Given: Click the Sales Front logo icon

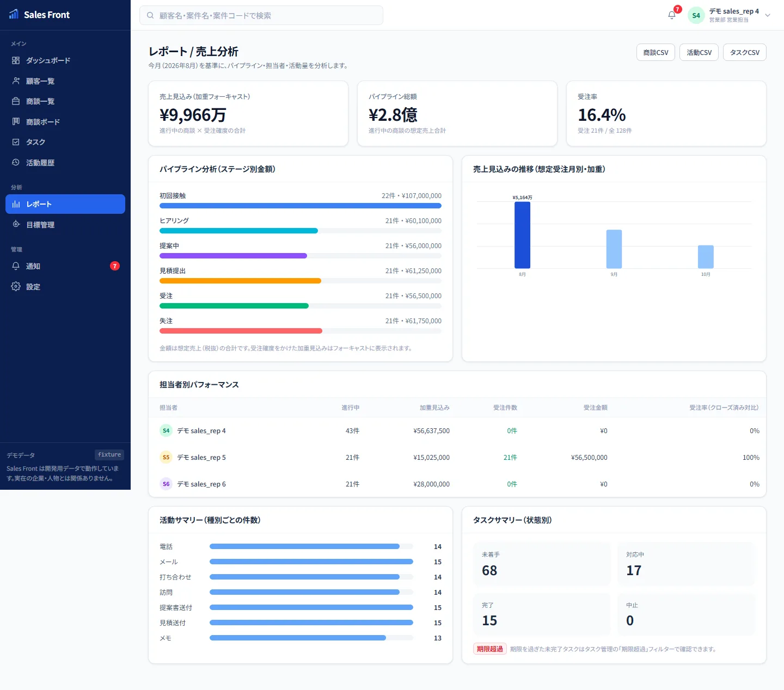Looking at the screenshot, I should pos(14,15).
